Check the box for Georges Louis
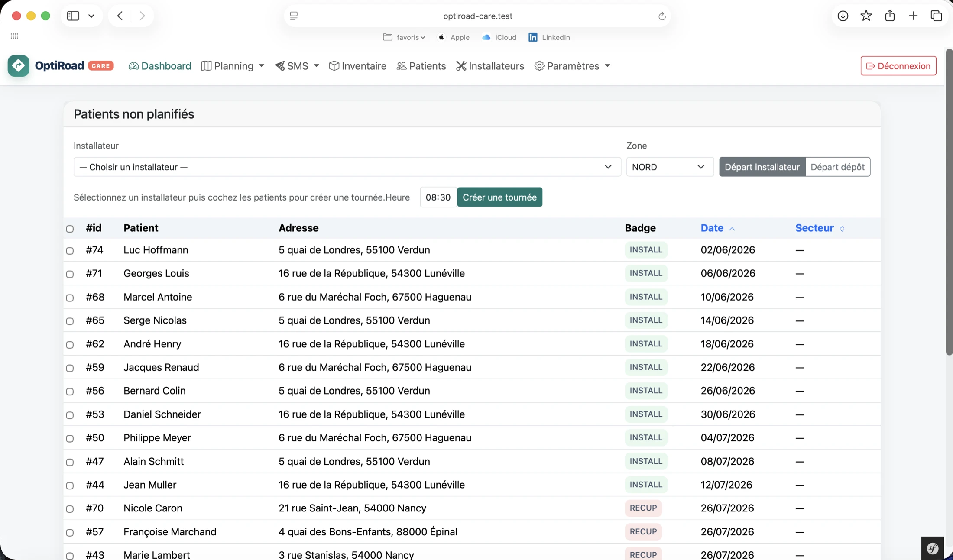 coord(70,274)
